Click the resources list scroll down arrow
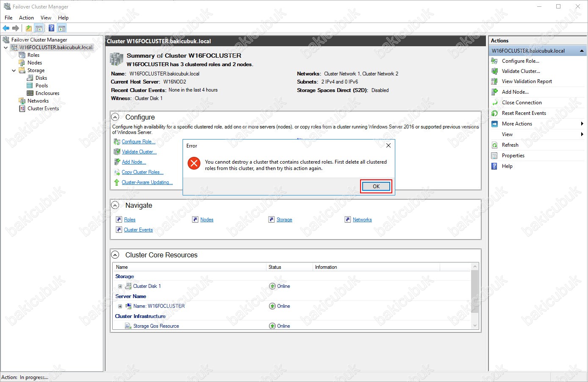Screen dimensions: 588x382 (x=475, y=326)
